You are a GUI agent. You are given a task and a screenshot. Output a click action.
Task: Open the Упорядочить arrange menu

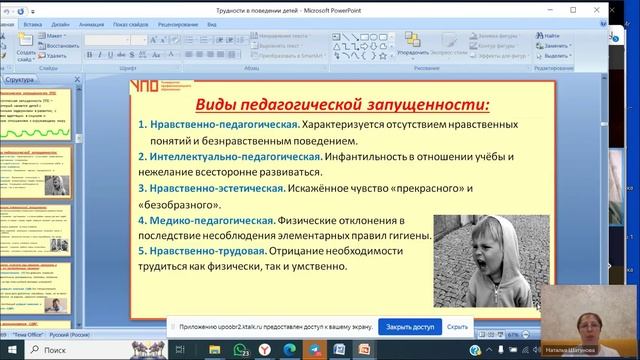pyautogui.click(x=413, y=45)
